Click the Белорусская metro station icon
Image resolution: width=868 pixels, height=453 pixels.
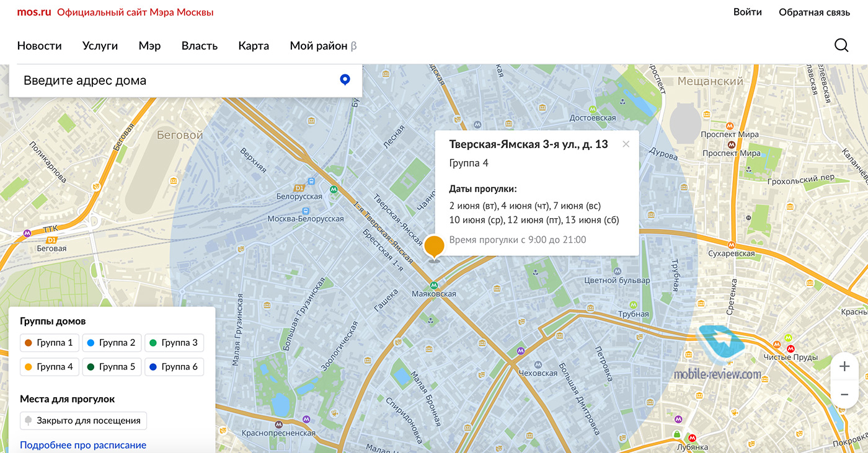(334, 190)
